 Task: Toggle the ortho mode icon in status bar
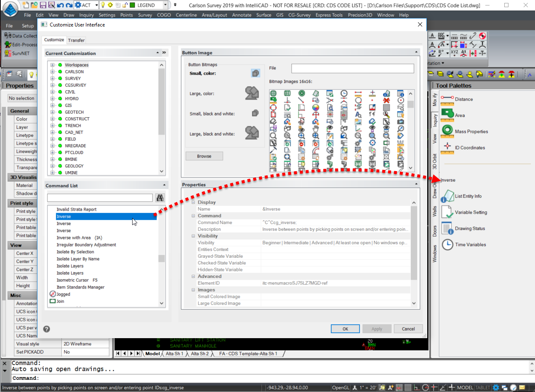click(416, 387)
